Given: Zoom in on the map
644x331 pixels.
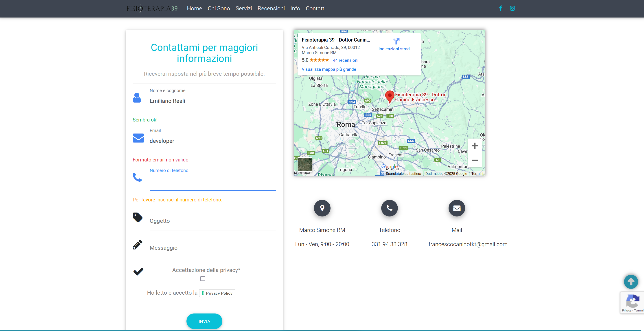Looking at the screenshot, I should tap(475, 146).
